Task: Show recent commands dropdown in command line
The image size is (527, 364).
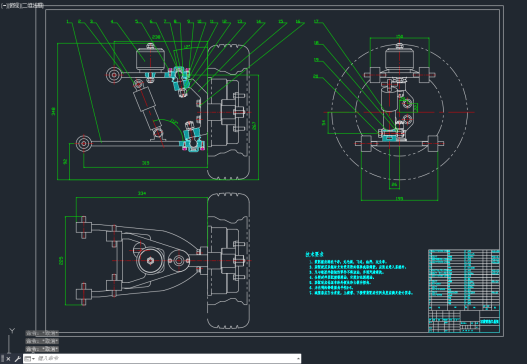Action: tap(30, 359)
